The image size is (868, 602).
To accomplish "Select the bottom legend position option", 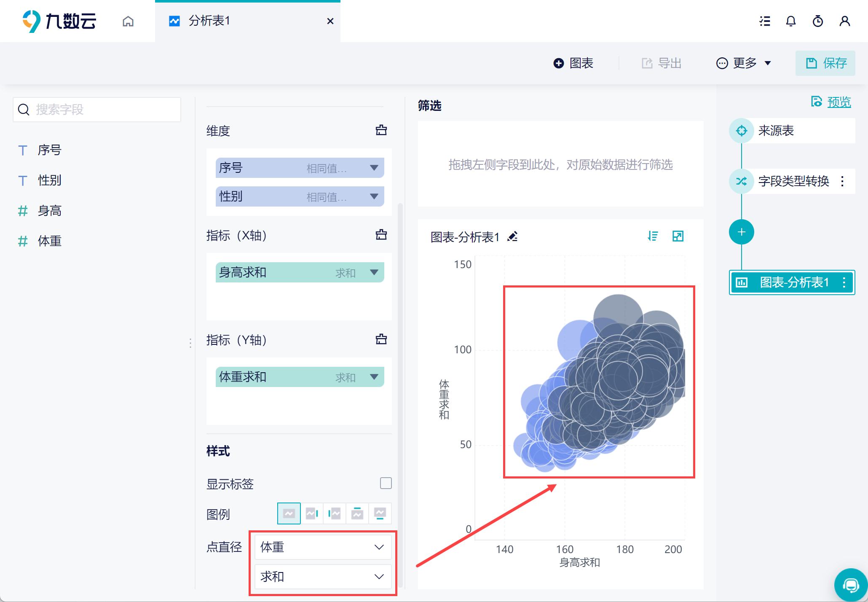I will (x=380, y=513).
